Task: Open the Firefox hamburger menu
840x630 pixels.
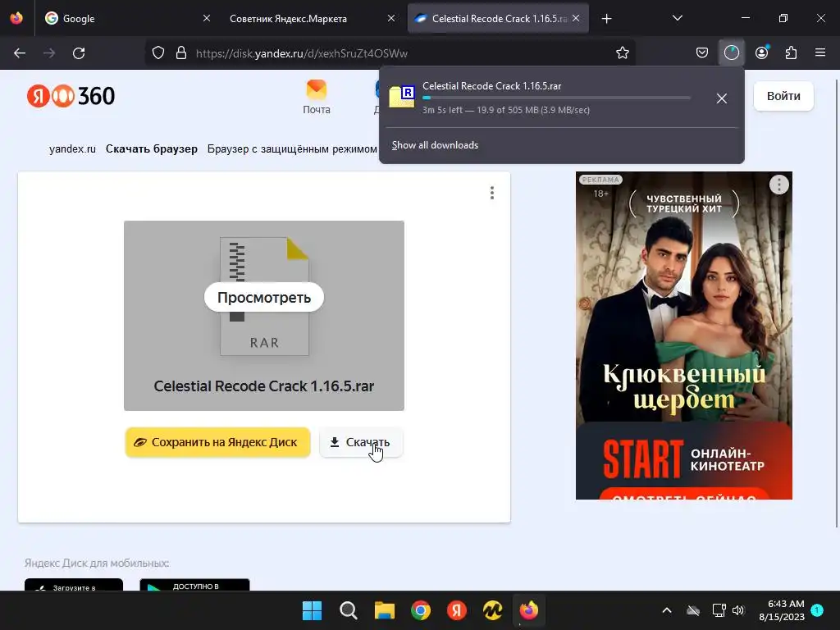Action: (x=820, y=53)
